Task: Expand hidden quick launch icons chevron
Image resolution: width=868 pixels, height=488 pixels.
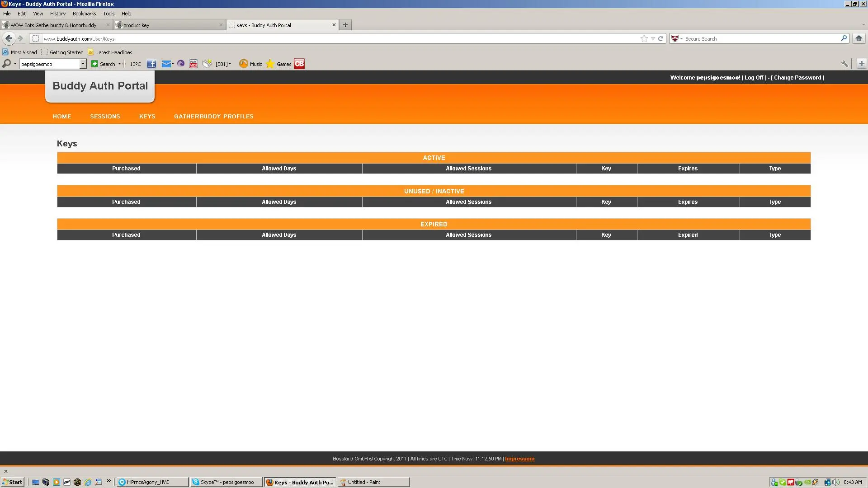Action: coord(108,481)
